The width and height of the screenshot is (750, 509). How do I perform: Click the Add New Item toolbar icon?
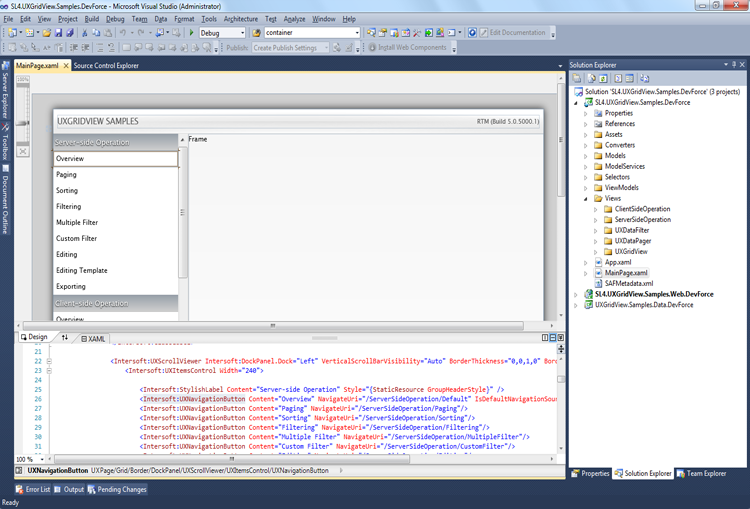tap(30, 33)
